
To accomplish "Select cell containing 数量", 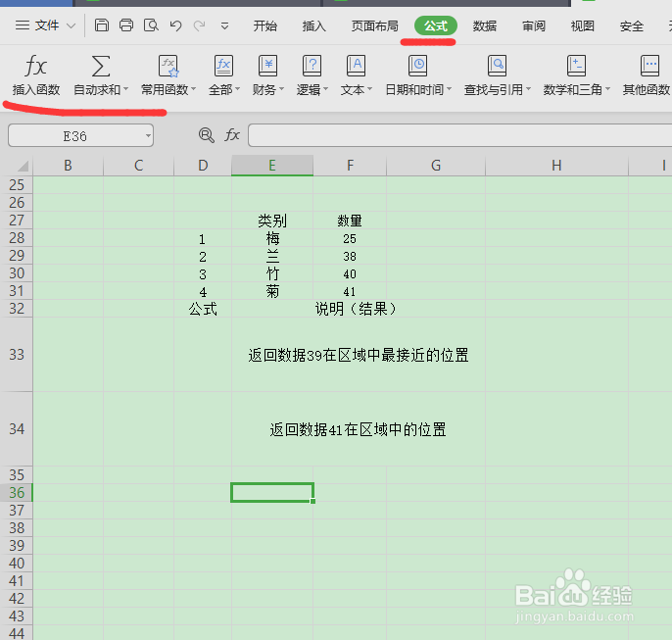I will coord(350,221).
